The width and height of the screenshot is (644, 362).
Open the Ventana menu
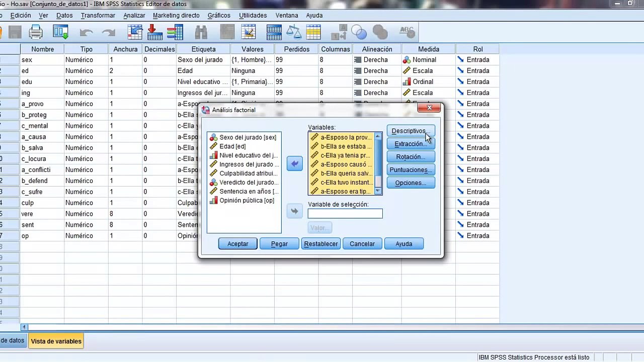pos(287,15)
